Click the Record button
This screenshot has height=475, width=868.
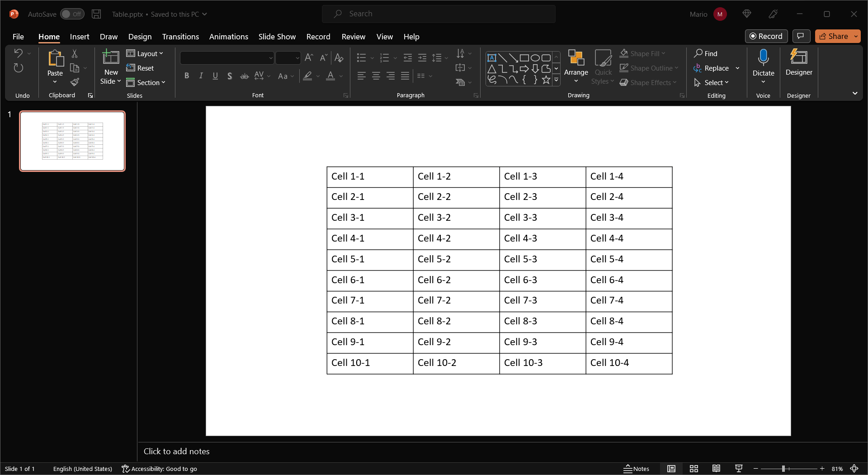[766, 36]
